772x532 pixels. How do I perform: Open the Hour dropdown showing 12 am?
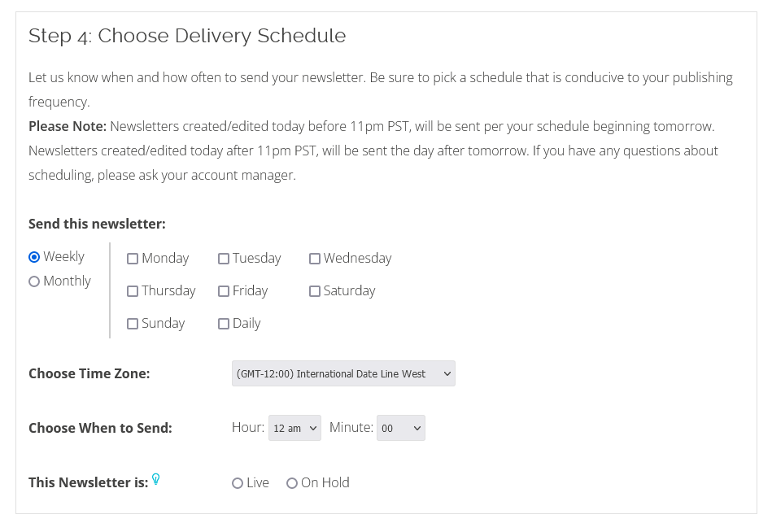point(295,428)
